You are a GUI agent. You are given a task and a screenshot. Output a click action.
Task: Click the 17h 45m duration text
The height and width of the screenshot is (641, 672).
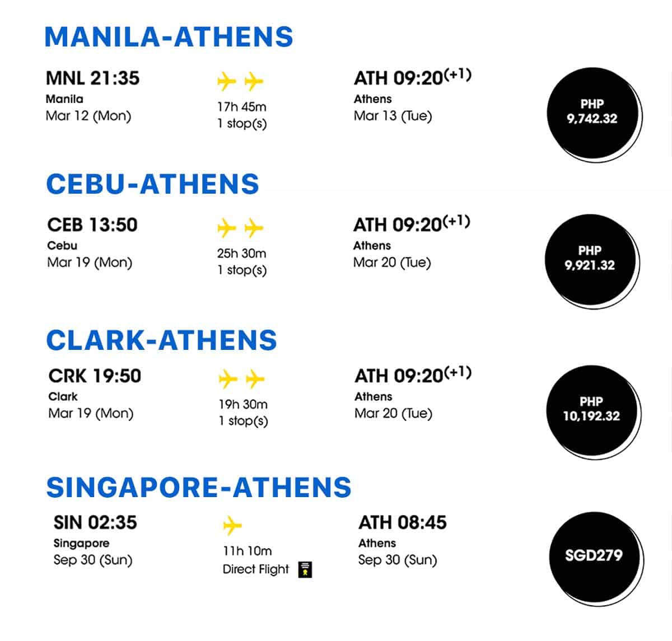[x=242, y=107]
